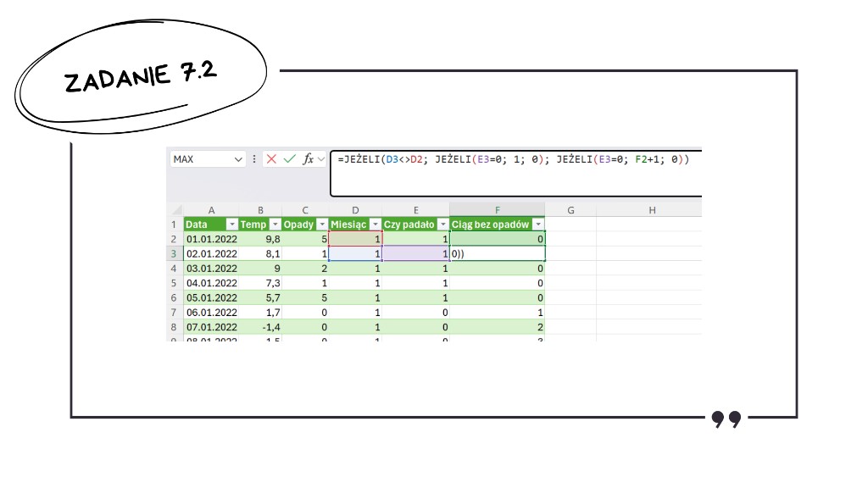The width and height of the screenshot is (868, 488).
Task: Expand Name Box dropdown showing MAX
Action: (238, 159)
